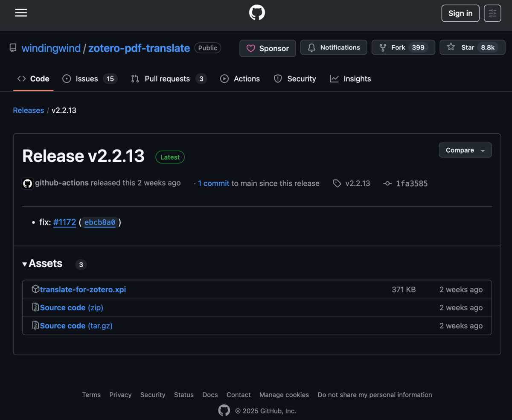Image resolution: width=512 pixels, height=420 pixels.
Task: Click the fork count 399
Action: tap(418, 47)
